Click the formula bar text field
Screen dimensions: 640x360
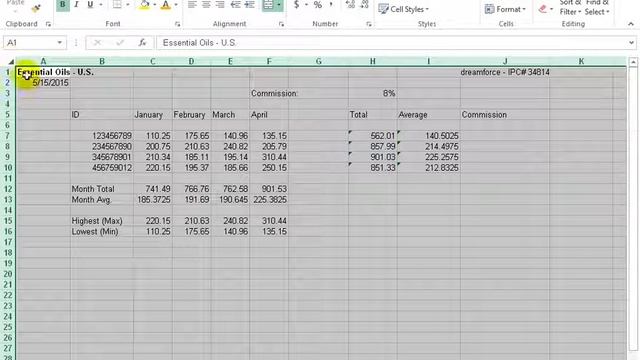pos(391,42)
